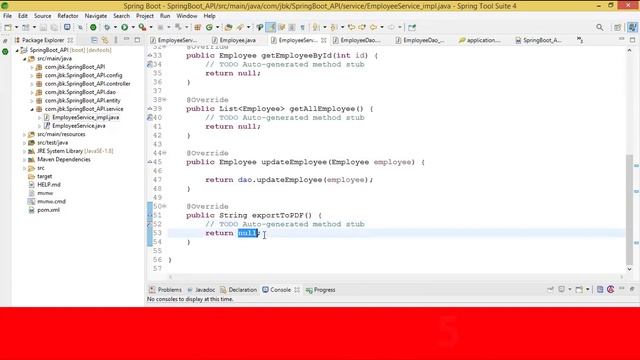Open the Declaration view tab

pos(239,290)
